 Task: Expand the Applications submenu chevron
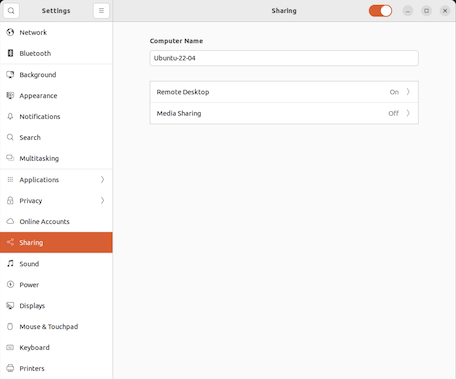[x=102, y=179]
